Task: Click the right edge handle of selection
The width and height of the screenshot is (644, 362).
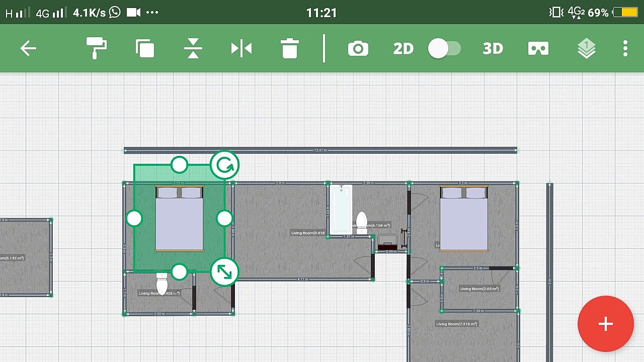Action: click(224, 218)
